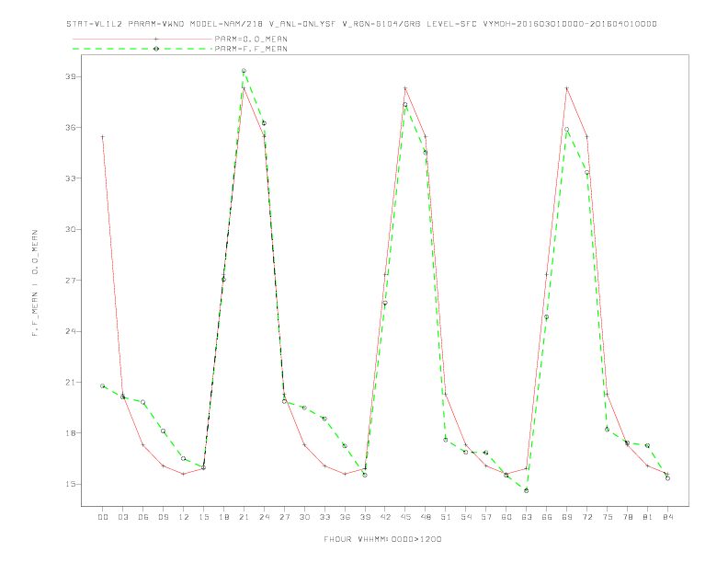Click the red peak marker at hour 45
The height and width of the screenshot is (563, 728).
[405, 88]
